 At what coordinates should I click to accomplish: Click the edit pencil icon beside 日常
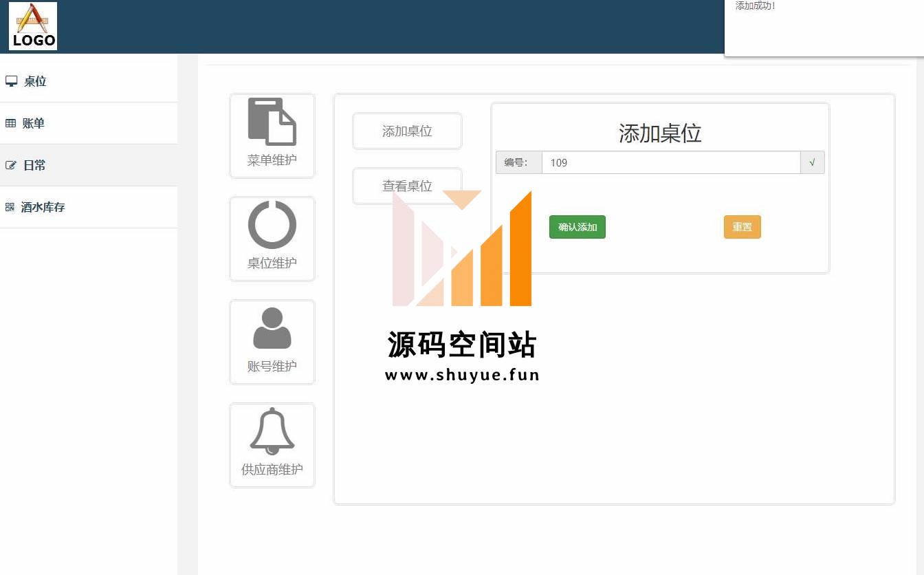tap(10, 165)
